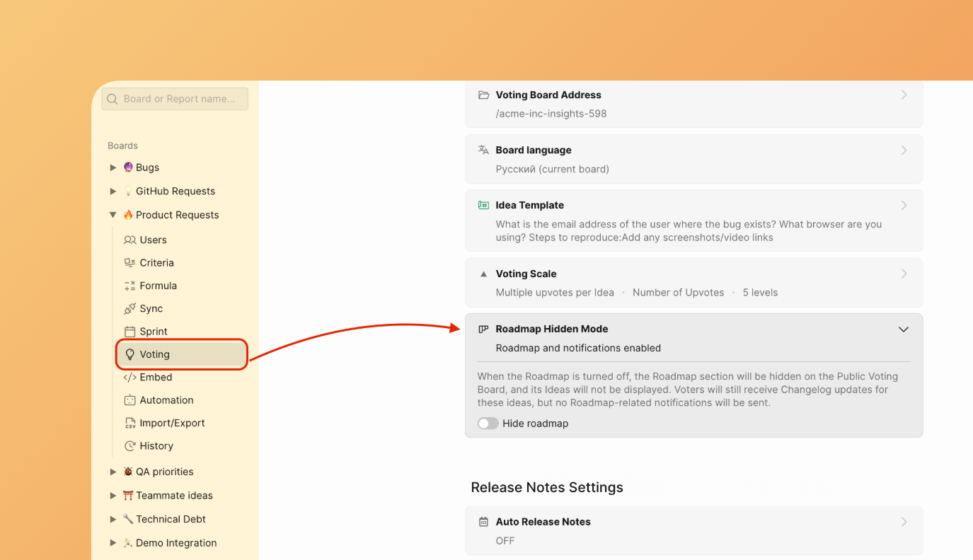
Task: Click the Automation icon in the sidebar
Action: click(130, 399)
